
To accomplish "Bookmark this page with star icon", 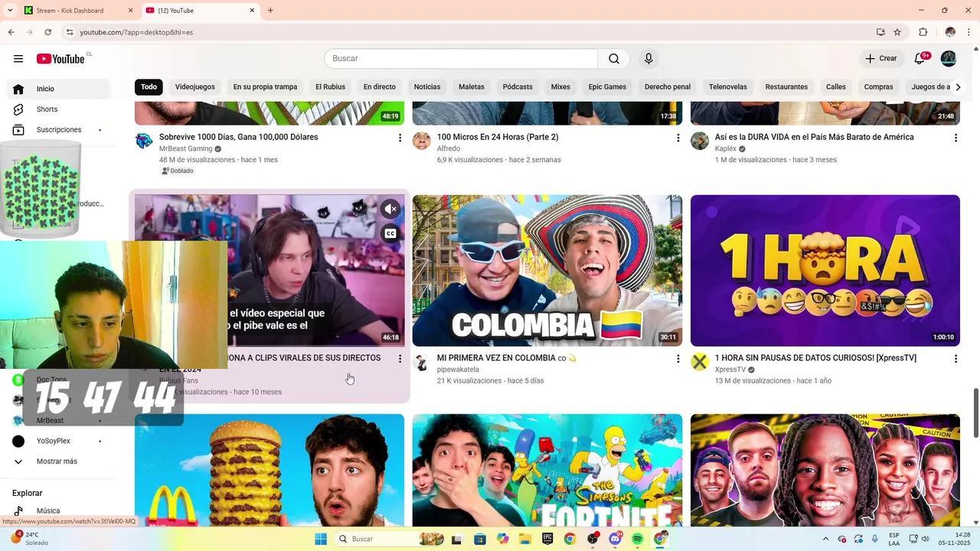I will pos(897,32).
